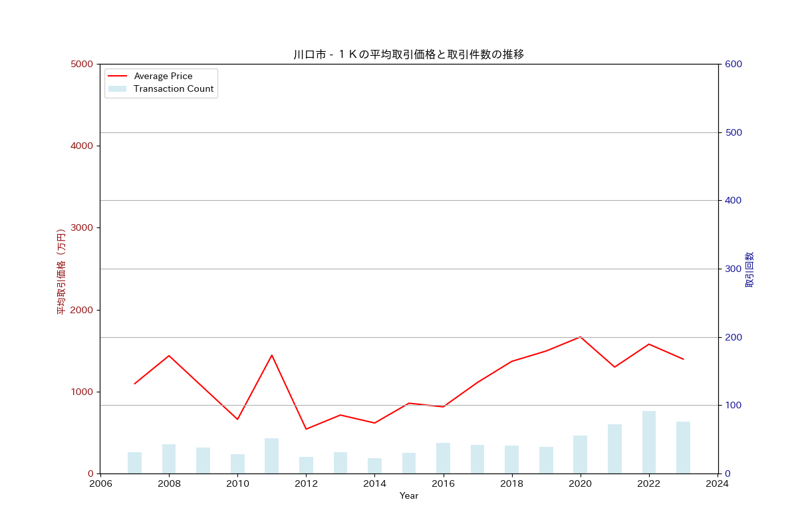Click the 3000 tick on left axis
Viewport: 798px width, 532px height.
pos(83,227)
